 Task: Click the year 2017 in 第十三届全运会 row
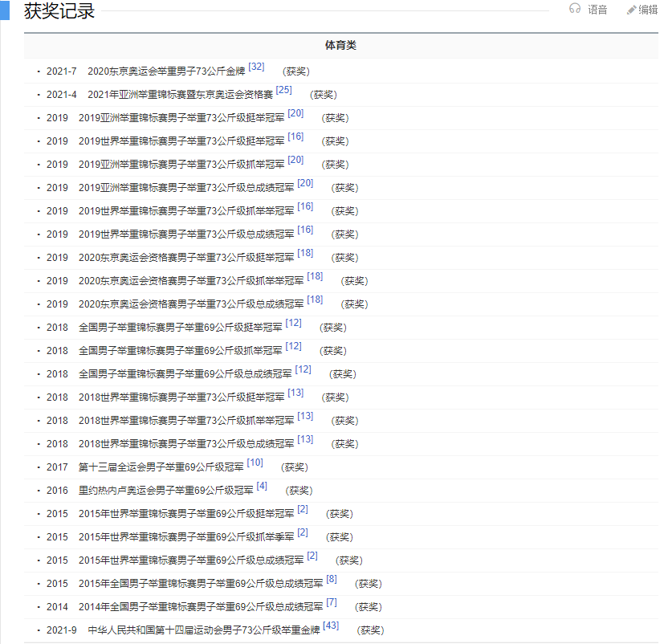57,467
